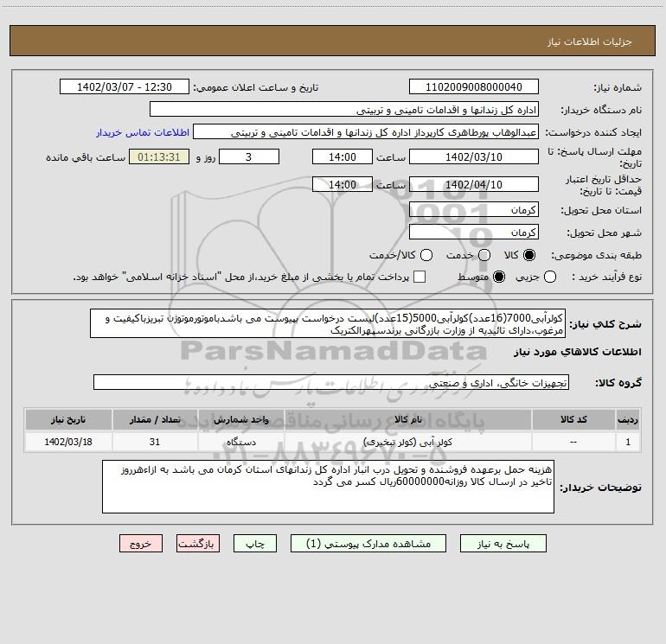Screen dimensions: 666x644
Task: Select 'متوسط' purchase type radio
Action: tap(499, 277)
